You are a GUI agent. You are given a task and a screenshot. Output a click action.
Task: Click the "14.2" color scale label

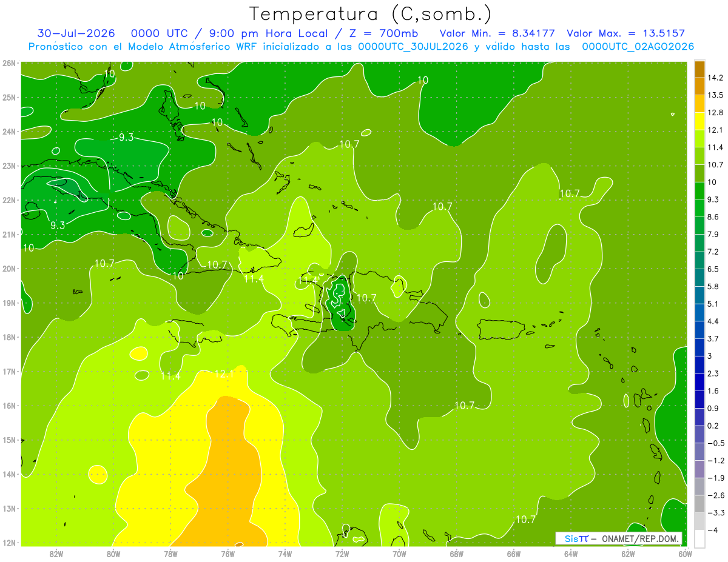[716, 78]
